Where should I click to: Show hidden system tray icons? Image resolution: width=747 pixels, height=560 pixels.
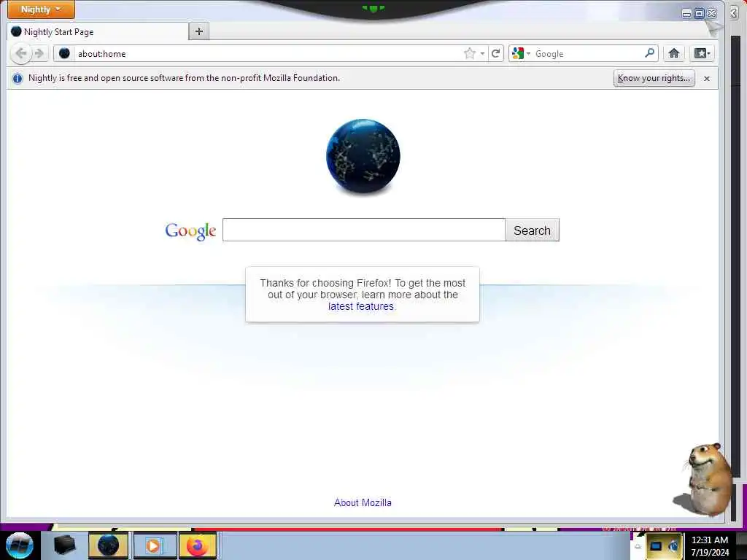click(638, 547)
